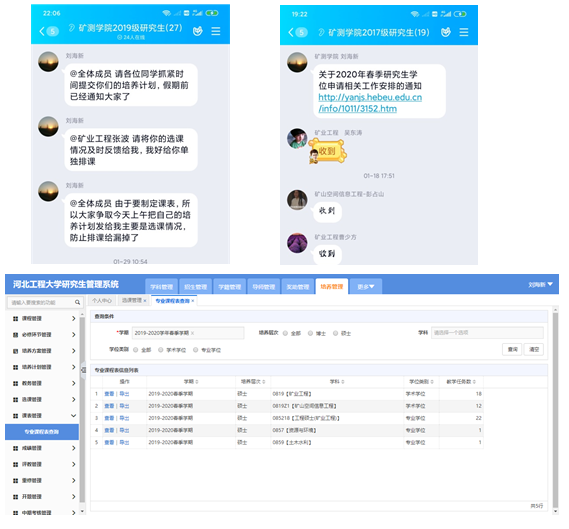Viewport: 569px width, 529px height.
Task: Tap 吴东涛's avatar in chat
Action: pyautogui.click(x=297, y=138)
